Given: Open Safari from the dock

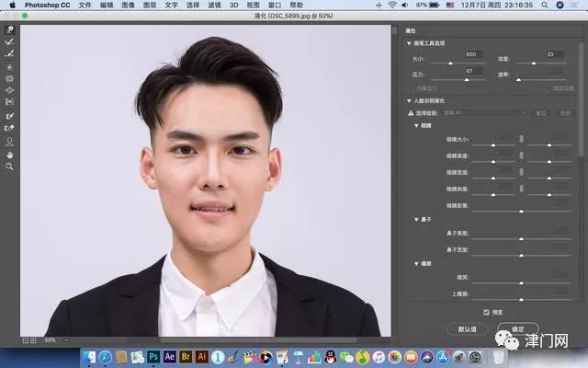Looking at the screenshot, I should (106, 357).
